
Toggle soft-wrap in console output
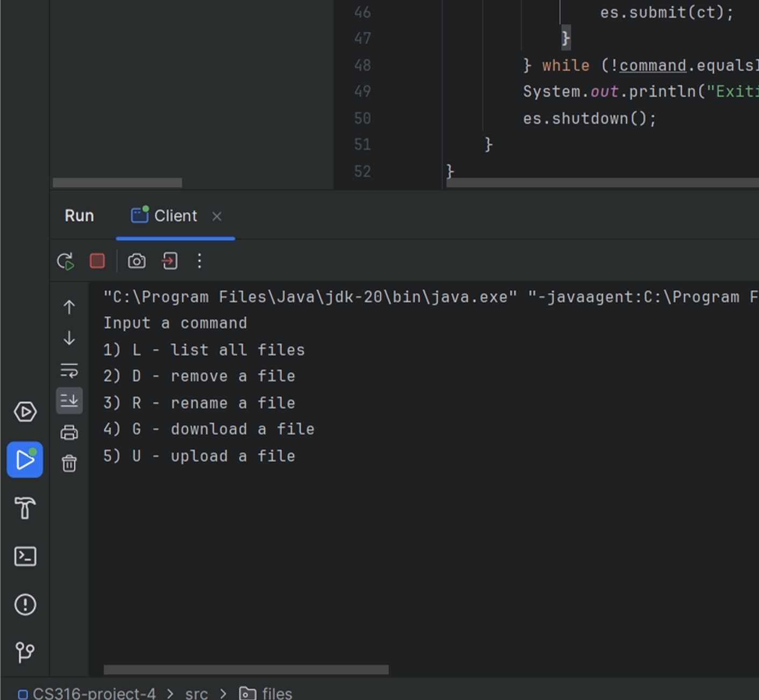tap(69, 370)
